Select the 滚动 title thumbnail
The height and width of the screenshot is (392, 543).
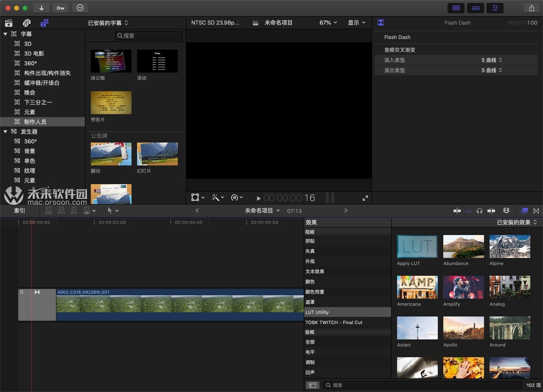[x=157, y=61]
